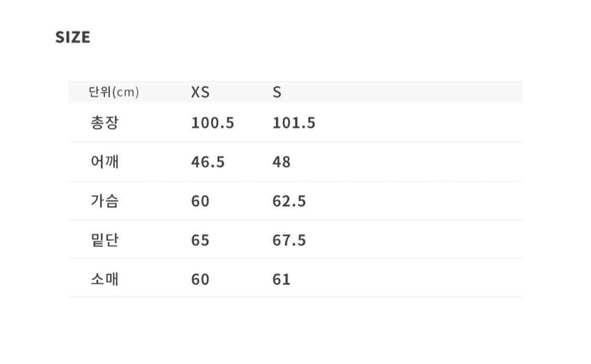Screen dimensions: 591x364
Task: Select the XS column header
Action: [200, 92]
